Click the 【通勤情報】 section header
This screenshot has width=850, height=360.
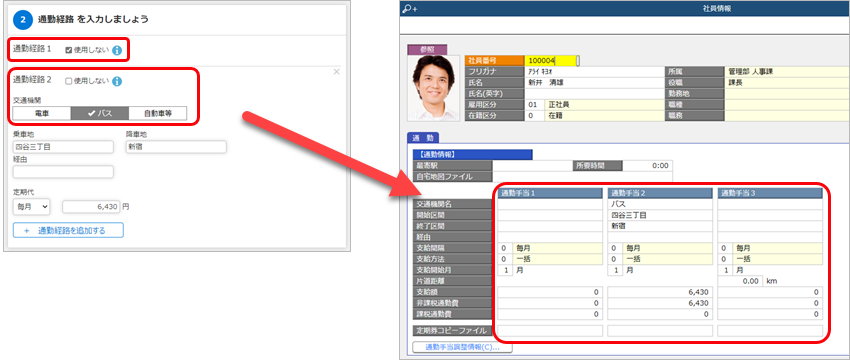tap(472, 155)
